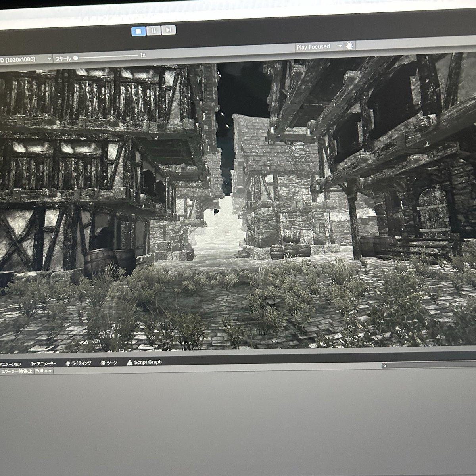476x476 pixels.
Task: Click the console search field
Action: click(428, 365)
